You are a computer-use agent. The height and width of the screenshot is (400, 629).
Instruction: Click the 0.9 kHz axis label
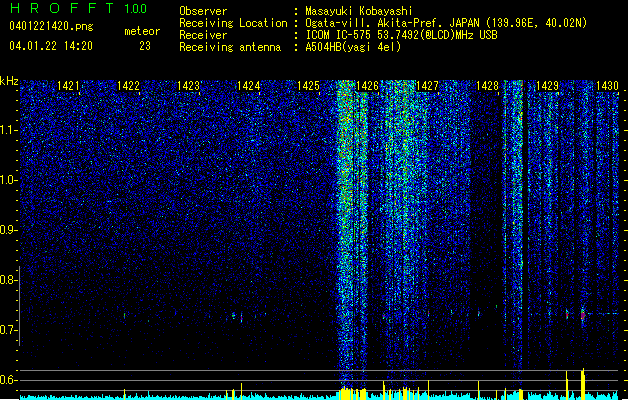[9, 230]
